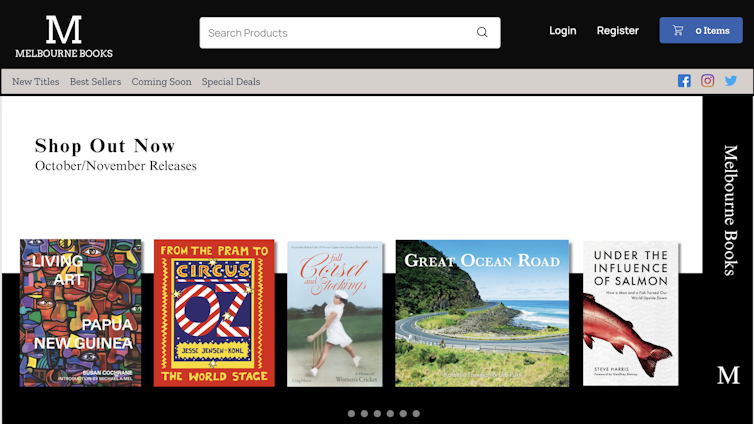
Task: Click the white M logo on banner
Action: tap(728, 375)
